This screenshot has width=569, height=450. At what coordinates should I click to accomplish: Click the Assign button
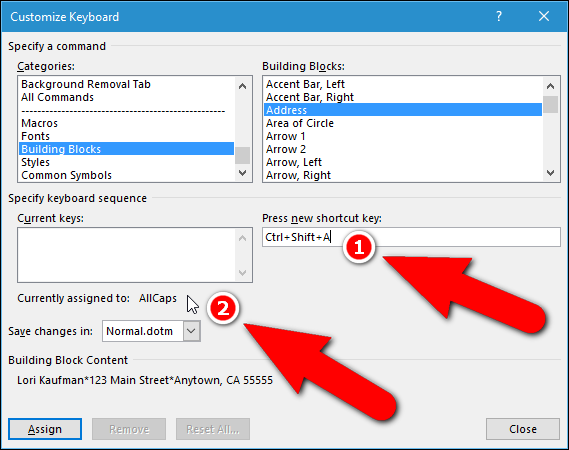coord(45,429)
